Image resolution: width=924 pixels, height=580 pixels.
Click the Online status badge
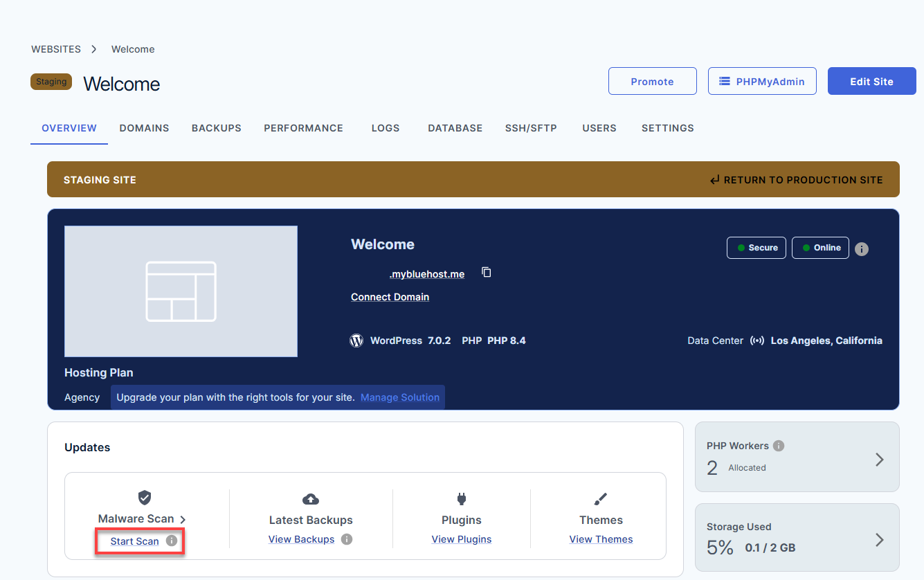[820, 248]
